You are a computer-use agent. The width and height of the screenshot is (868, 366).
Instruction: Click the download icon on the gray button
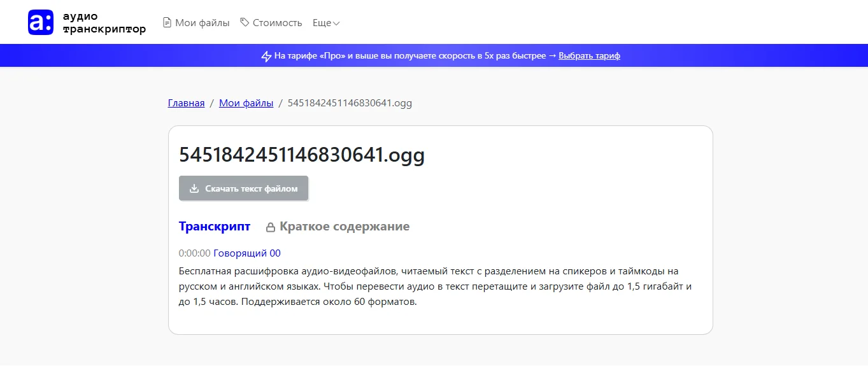[195, 188]
